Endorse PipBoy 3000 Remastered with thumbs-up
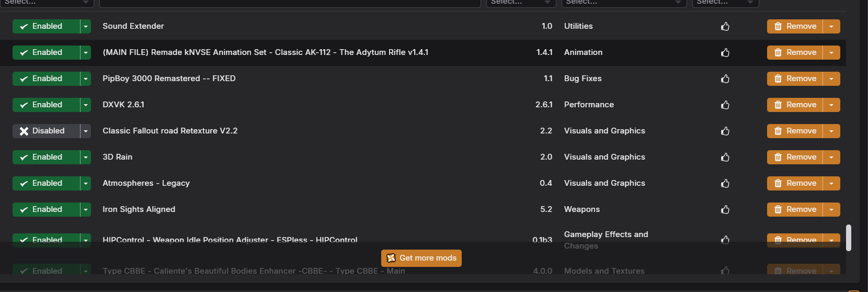Viewport: 868px width, 292px height. coord(725,78)
